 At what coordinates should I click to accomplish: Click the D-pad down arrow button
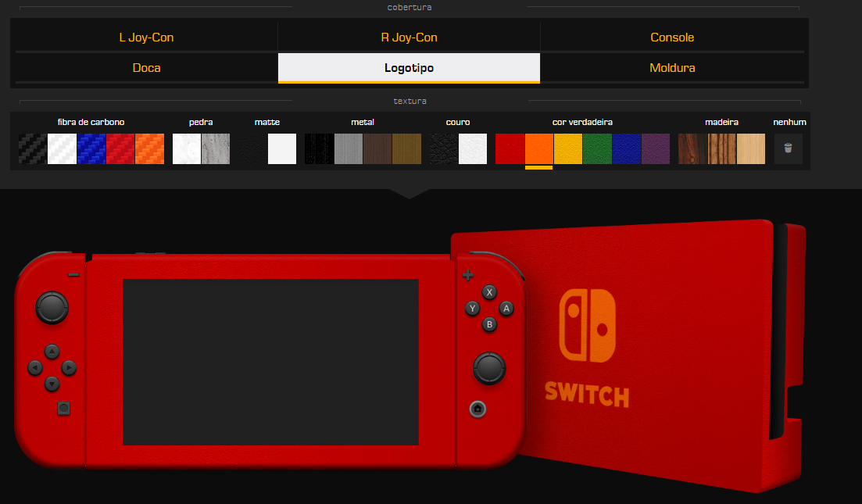tap(52, 383)
